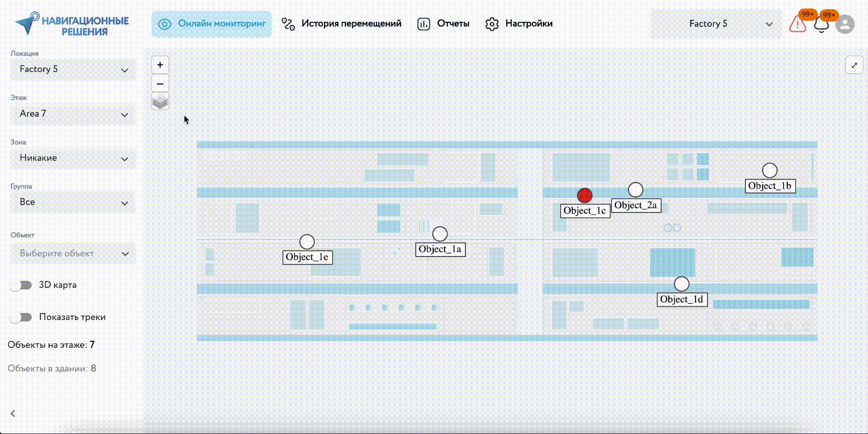Click the Object_1e label

(307, 257)
